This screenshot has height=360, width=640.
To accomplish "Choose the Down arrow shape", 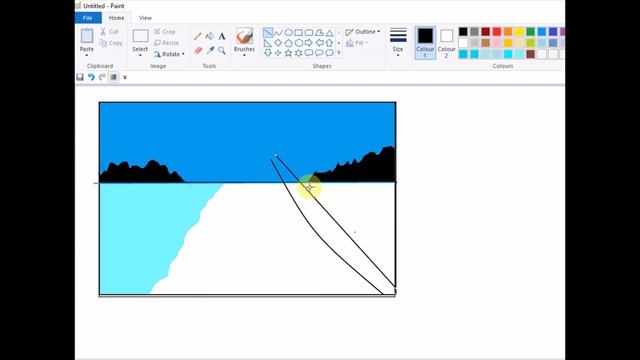I will point(268,53).
